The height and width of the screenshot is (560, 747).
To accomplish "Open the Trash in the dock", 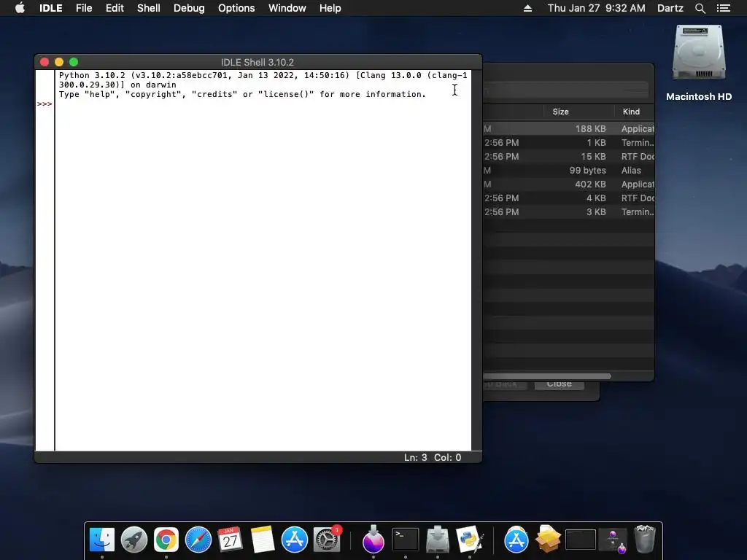I will pos(645,540).
